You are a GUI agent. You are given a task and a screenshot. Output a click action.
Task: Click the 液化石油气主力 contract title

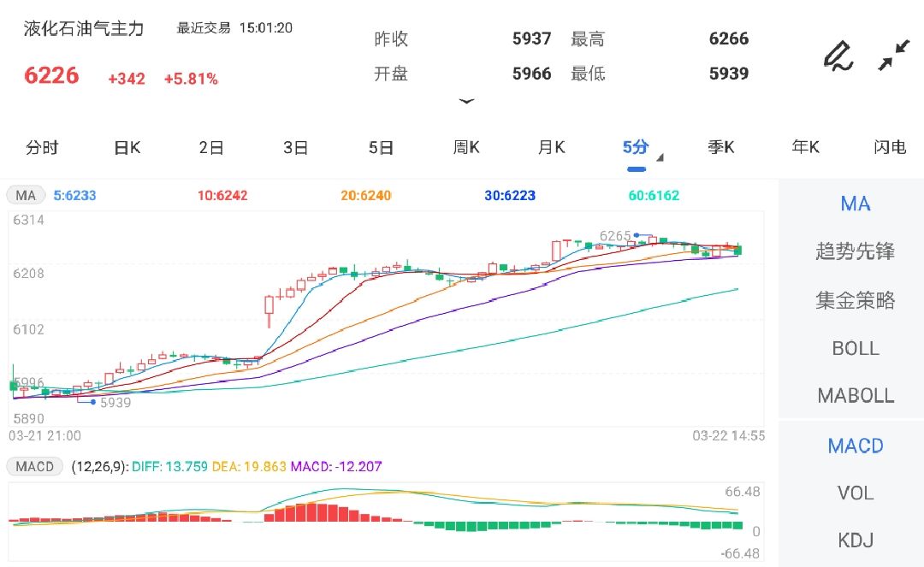(84, 28)
